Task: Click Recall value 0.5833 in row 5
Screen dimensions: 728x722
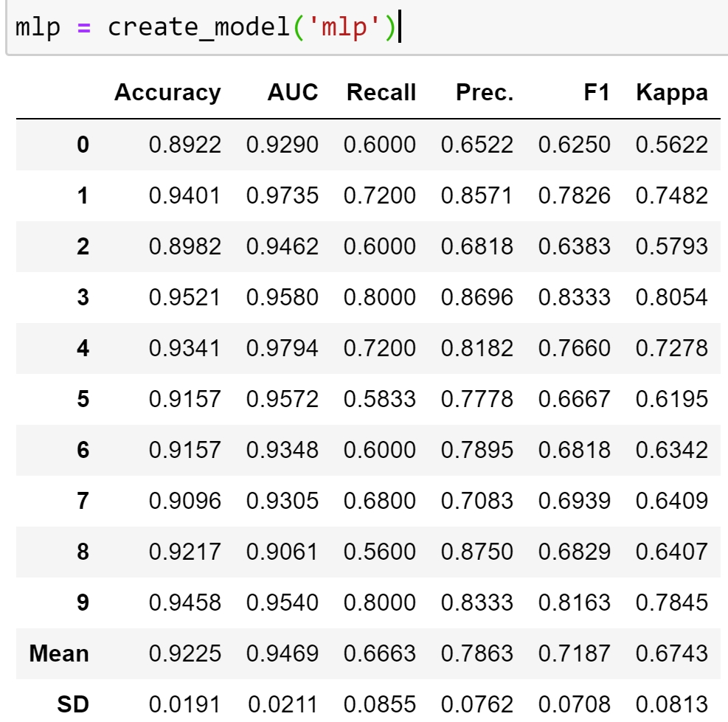Action: point(380,399)
